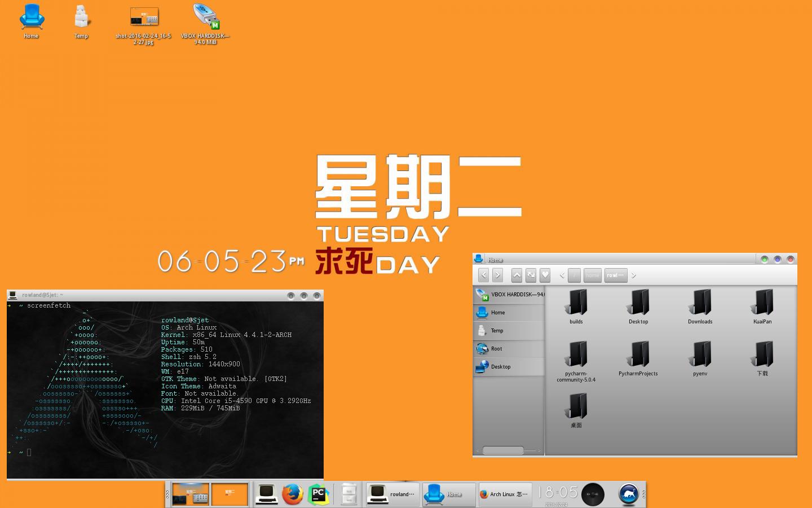
Task: Switch to the second virtual desktop in pager
Action: pos(230,494)
